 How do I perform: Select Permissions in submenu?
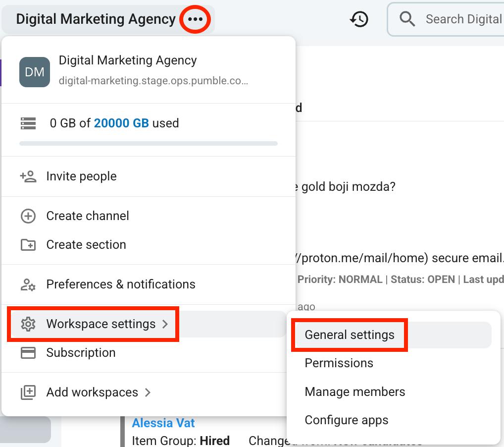(394, 363)
